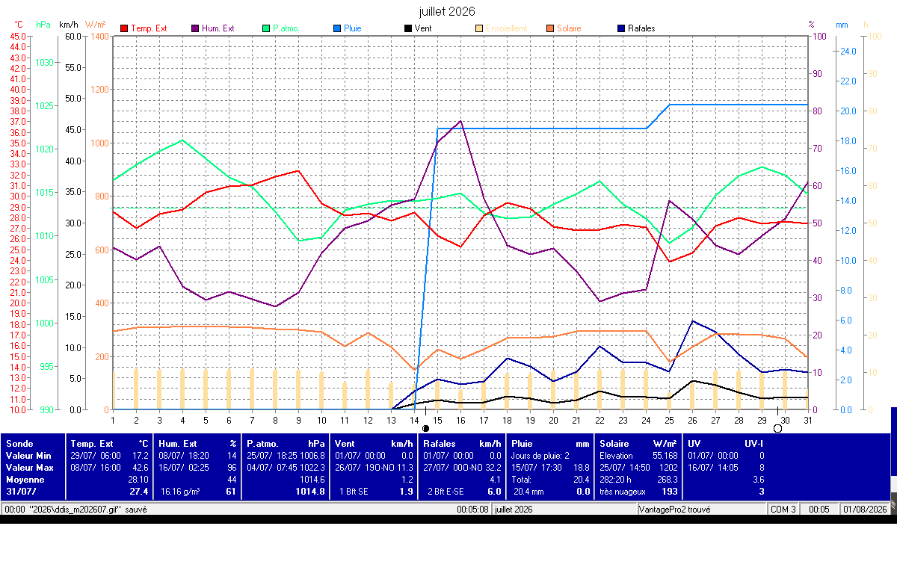The width and height of the screenshot is (897, 588).
Task: Select the Rafales legend label
Action: coord(641,28)
